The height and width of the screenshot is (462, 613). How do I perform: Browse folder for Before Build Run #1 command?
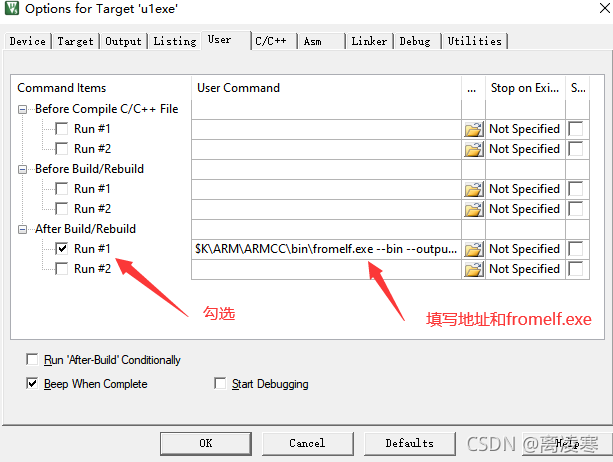click(473, 189)
